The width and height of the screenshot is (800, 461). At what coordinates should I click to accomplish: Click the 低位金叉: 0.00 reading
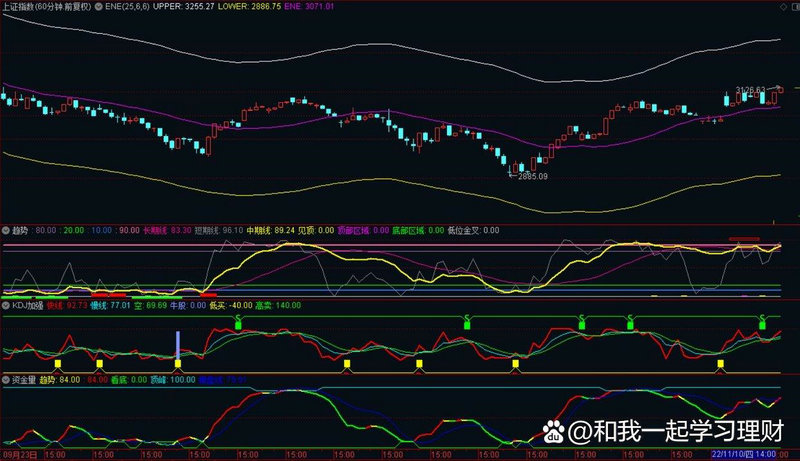(x=473, y=230)
